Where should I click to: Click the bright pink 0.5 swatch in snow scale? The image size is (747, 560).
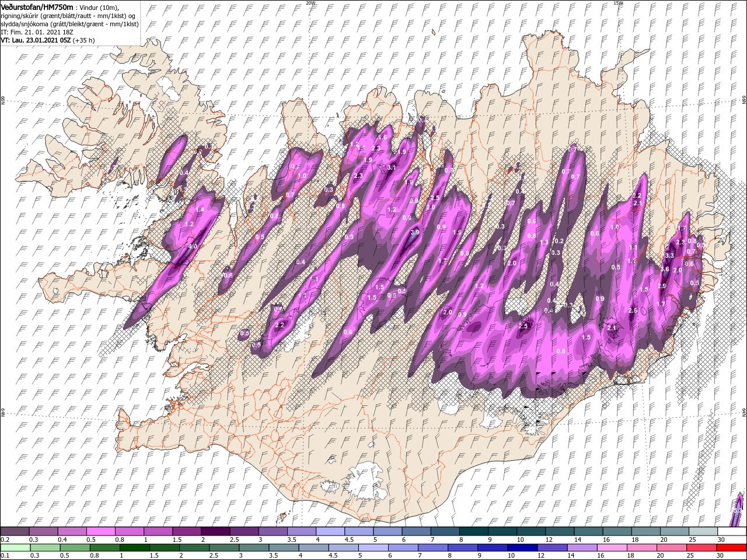[100, 531]
